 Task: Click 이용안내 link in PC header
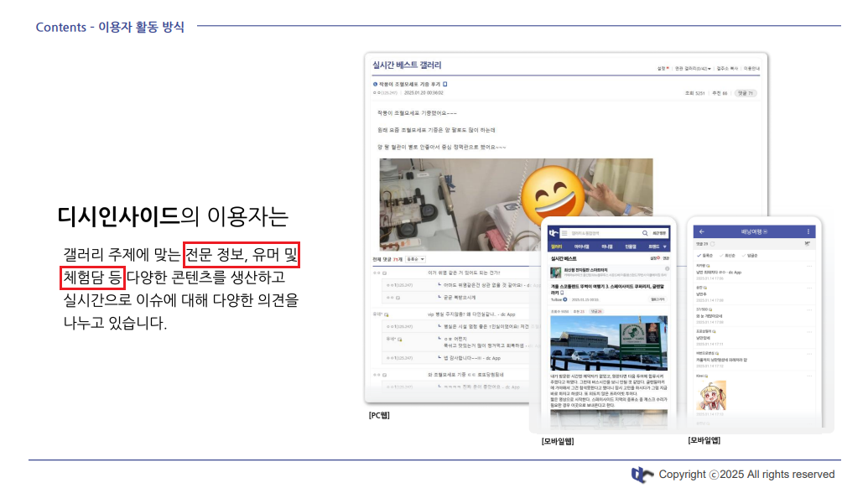751,69
